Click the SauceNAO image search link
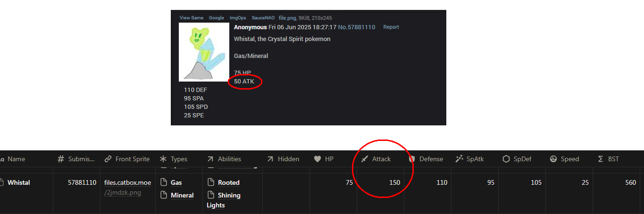Image resolution: width=644 pixels, height=214 pixels. 263,17
